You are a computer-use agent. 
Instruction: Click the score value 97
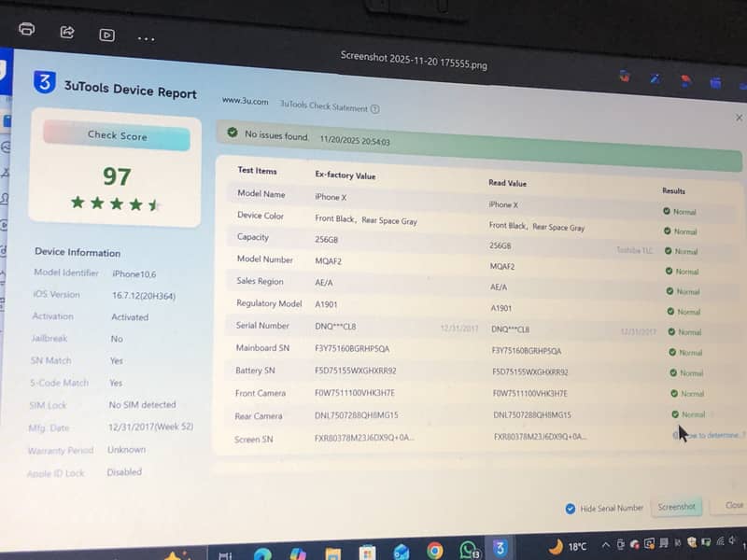click(117, 176)
